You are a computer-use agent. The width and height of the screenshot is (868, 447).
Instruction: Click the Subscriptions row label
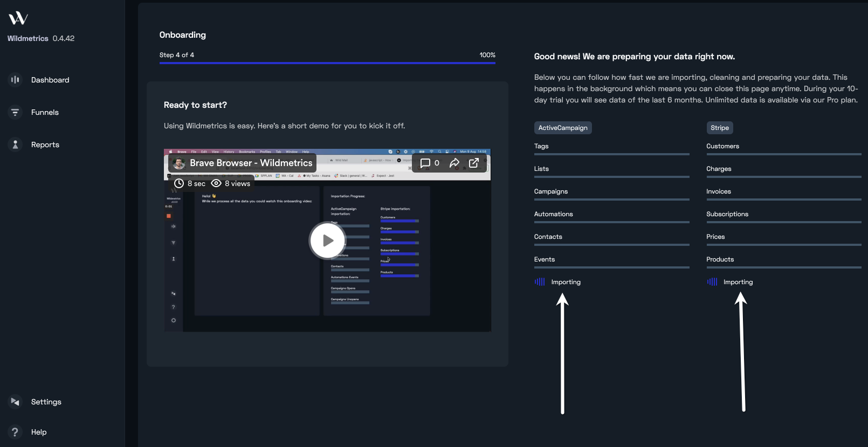pos(727,214)
